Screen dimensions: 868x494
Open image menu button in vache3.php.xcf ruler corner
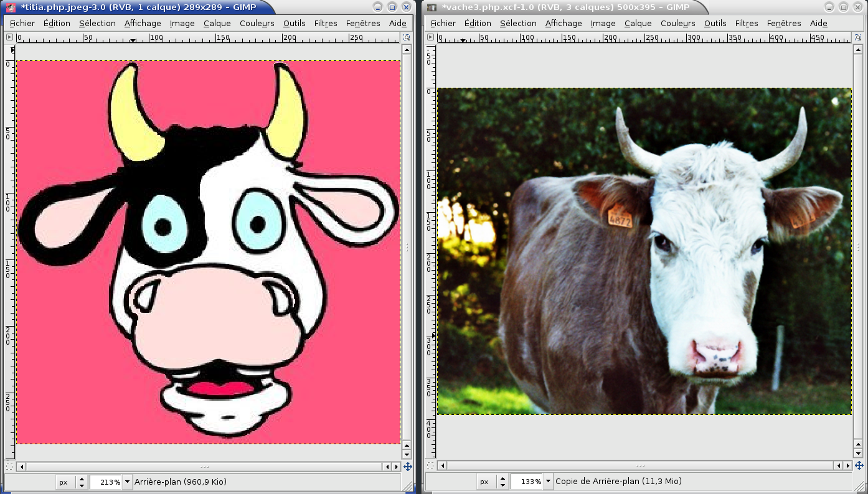(x=430, y=37)
